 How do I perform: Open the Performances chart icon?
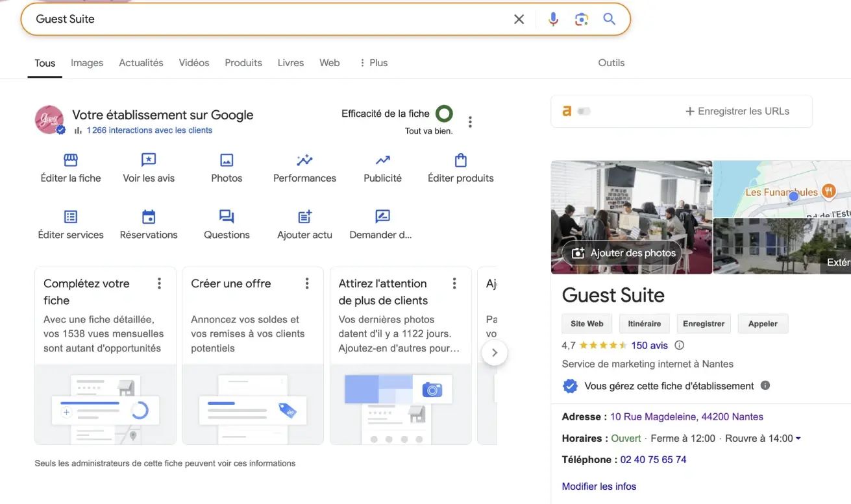pos(304,160)
